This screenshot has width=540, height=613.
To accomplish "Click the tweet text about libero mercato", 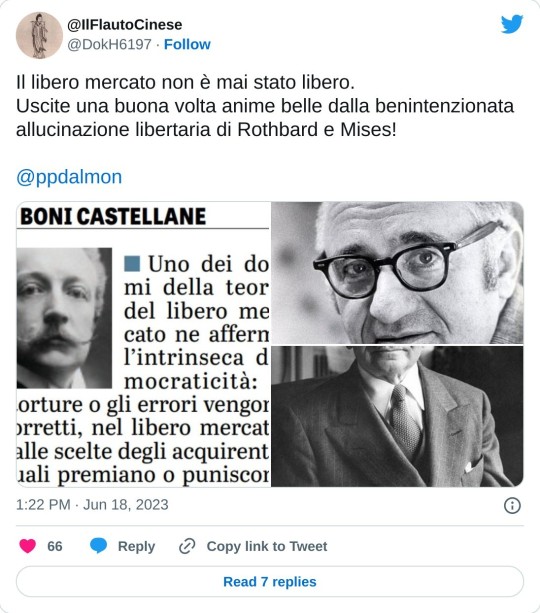I will (265, 106).
